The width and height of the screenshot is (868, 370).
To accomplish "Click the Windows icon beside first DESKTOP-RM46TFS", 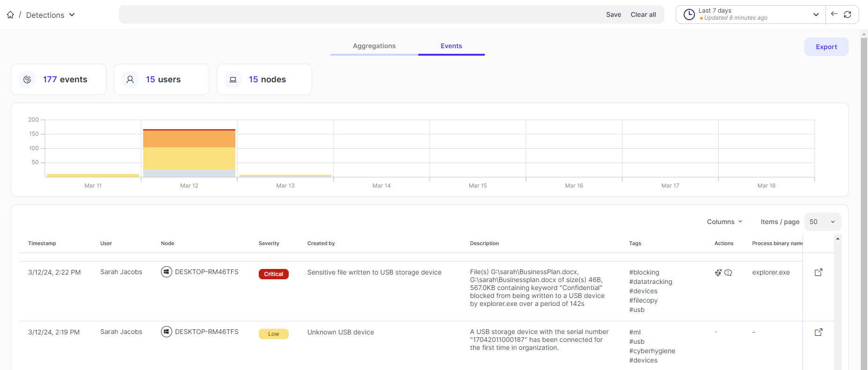I will [167, 272].
